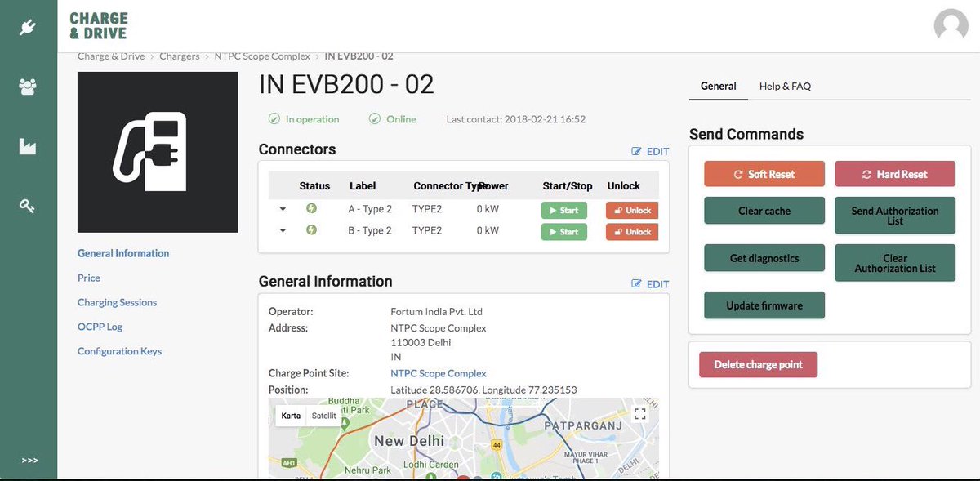Switch map to Karta view

point(291,416)
